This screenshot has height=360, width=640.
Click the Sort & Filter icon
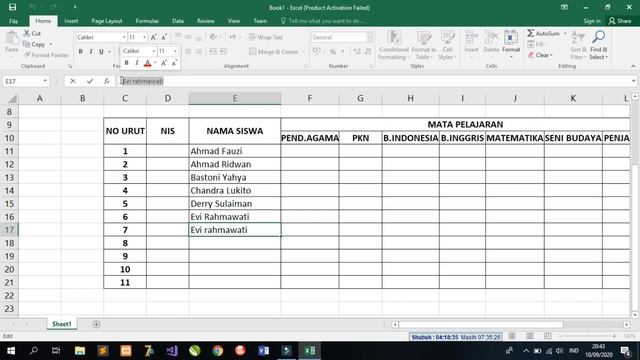578,38
